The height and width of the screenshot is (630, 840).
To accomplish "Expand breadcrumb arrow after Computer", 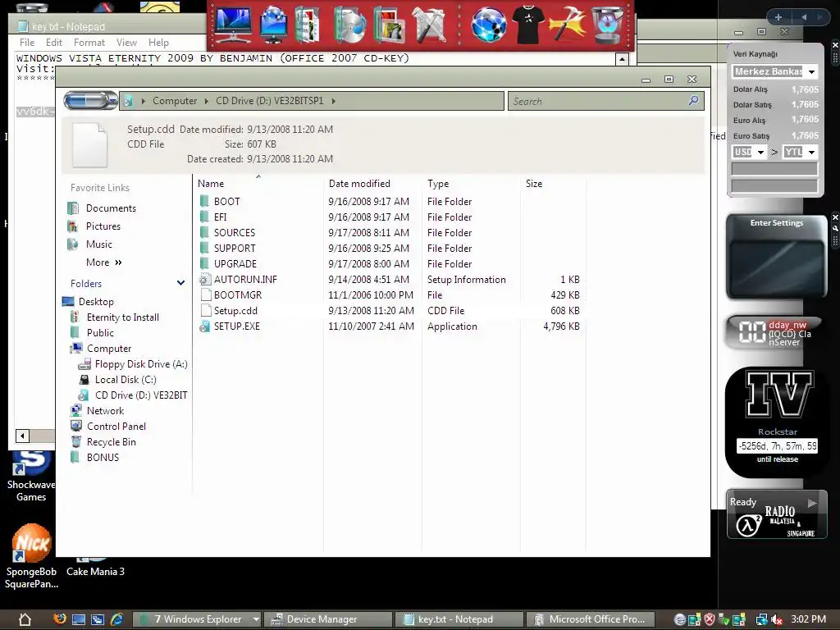I will [207, 101].
